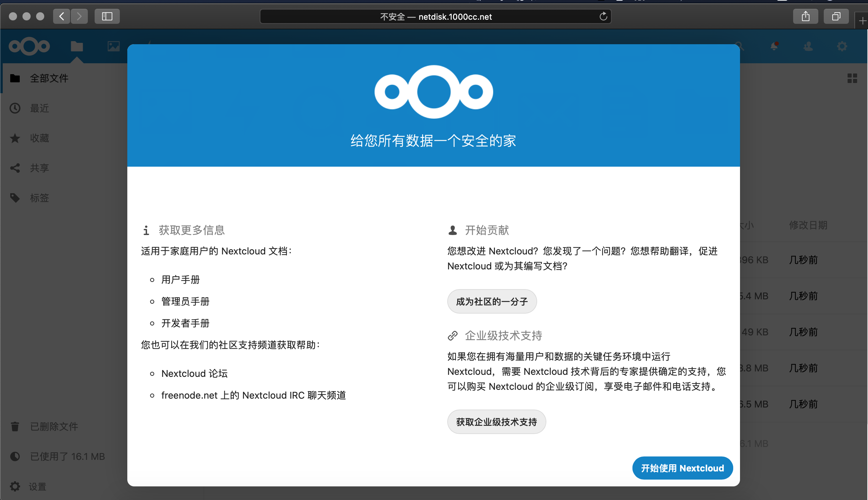Open the settings gear in header
Screen dimensions: 868x500
(842, 46)
